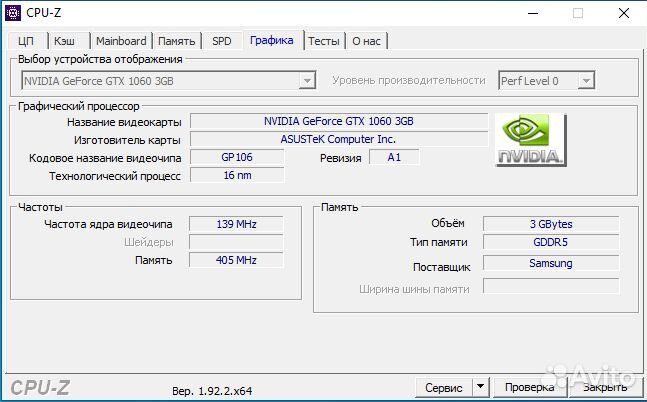
Task: Click the ASUSTeK Computer Inc. manufacturer field
Action: click(339, 140)
